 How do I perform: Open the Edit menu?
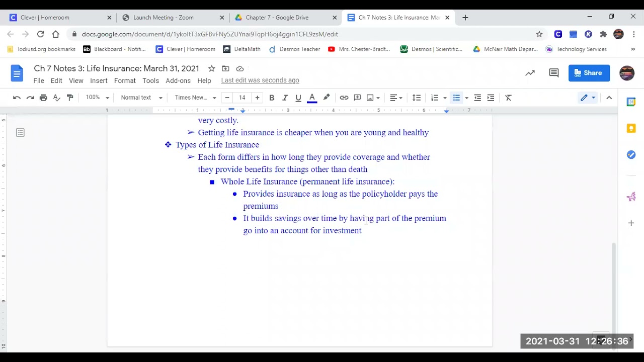56,80
